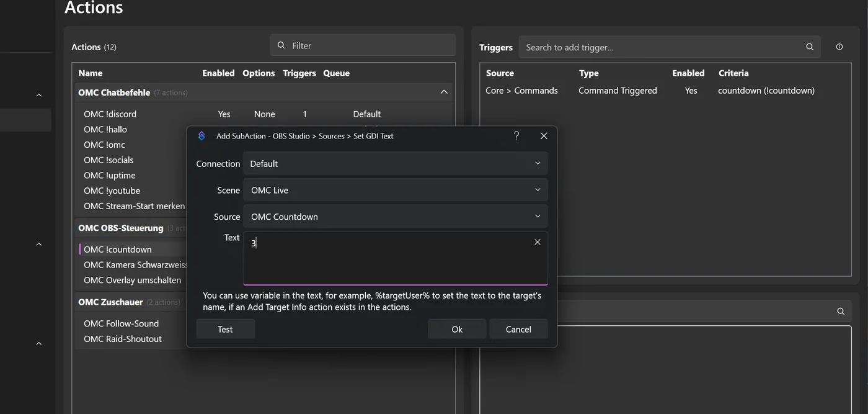The height and width of the screenshot is (414, 868).
Task: Open the info icon beside Triggers search
Action: click(839, 47)
